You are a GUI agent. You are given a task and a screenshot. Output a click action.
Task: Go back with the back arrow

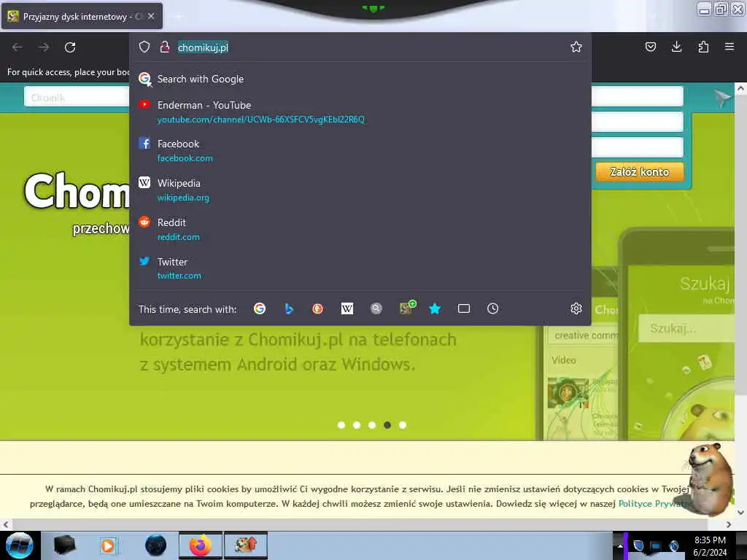(18, 47)
